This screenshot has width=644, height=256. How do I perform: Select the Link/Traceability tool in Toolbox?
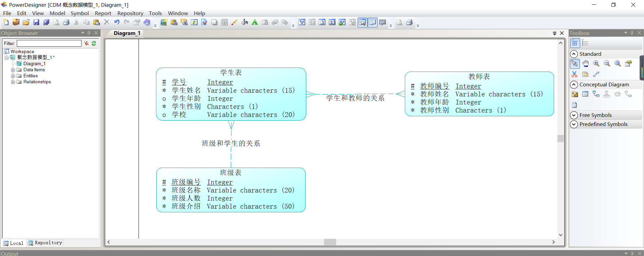tap(596, 74)
